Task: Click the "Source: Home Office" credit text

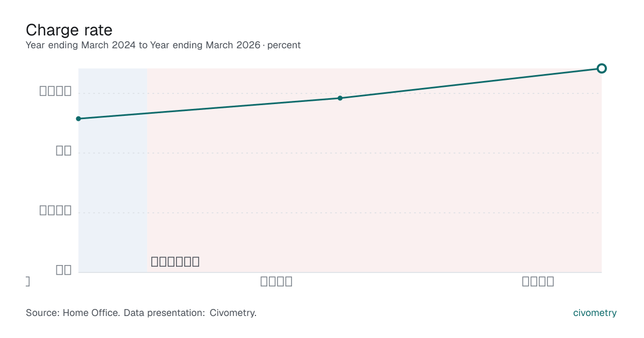Action: tap(72, 312)
